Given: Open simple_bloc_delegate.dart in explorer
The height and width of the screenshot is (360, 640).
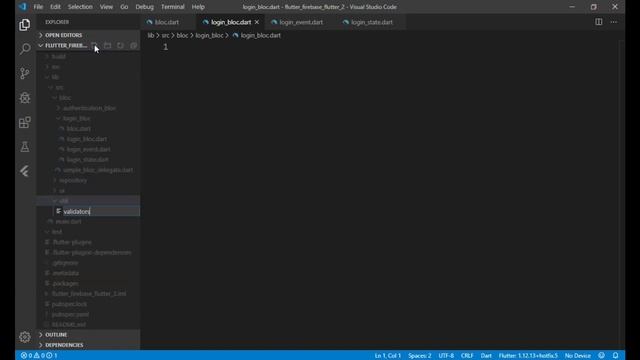Looking at the screenshot, I should tap(88, 170).
